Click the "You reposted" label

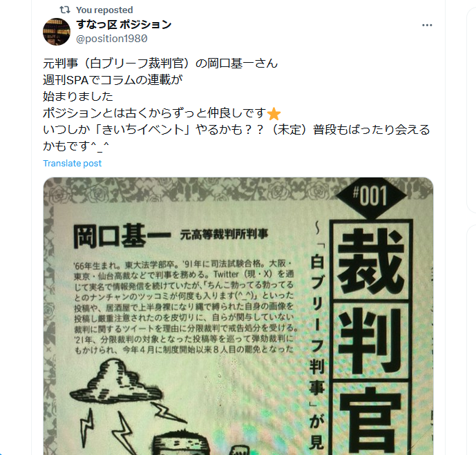104,10
